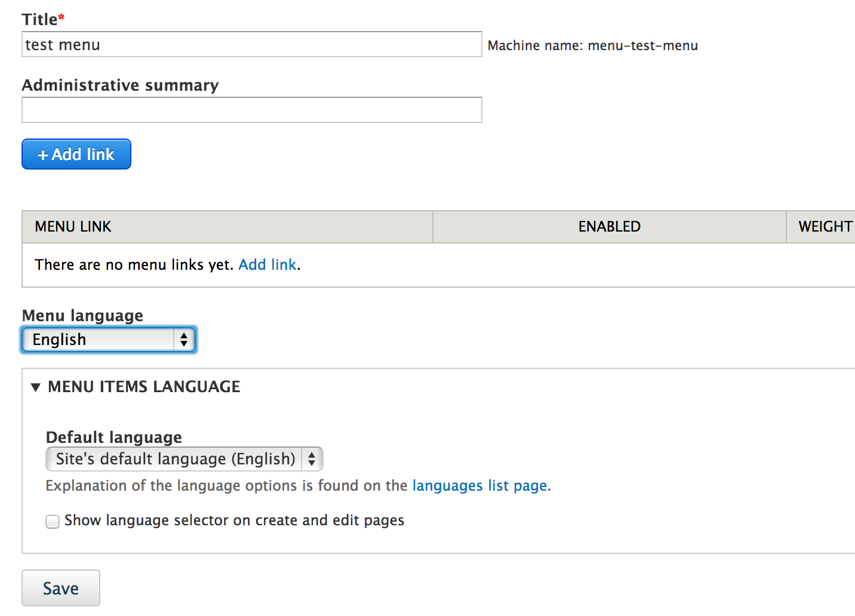This screenshot has height=616, width=855.
Task: Click the disclosure triangle beside MENU ITEMS LANGUAGE
Action: tap(35, 387)
